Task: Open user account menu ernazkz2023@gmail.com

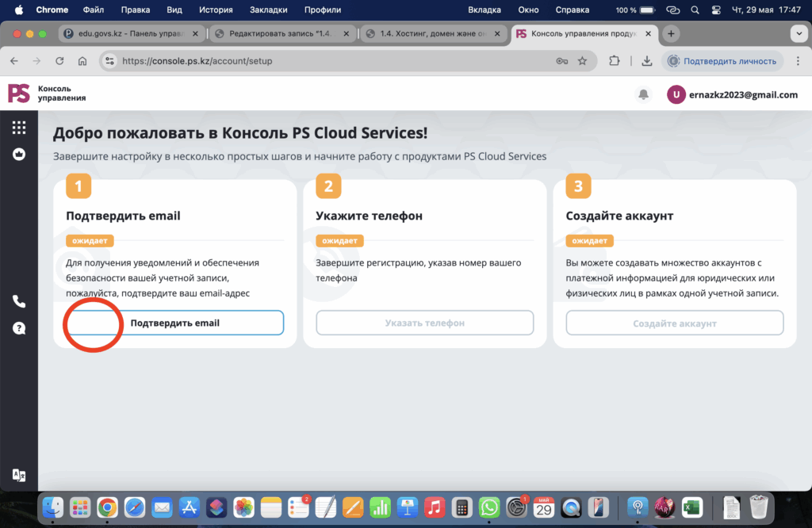Action: 732,94
